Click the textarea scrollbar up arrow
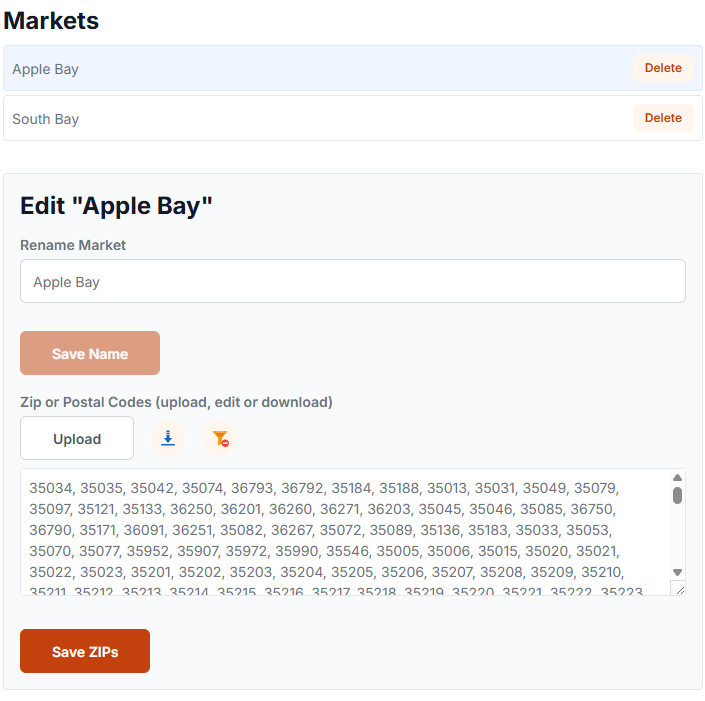 [x=677, y=478]
